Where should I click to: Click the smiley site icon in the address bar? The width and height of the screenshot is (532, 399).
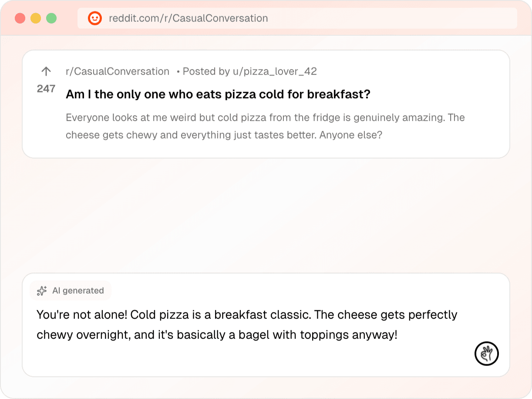coord(94,18)
